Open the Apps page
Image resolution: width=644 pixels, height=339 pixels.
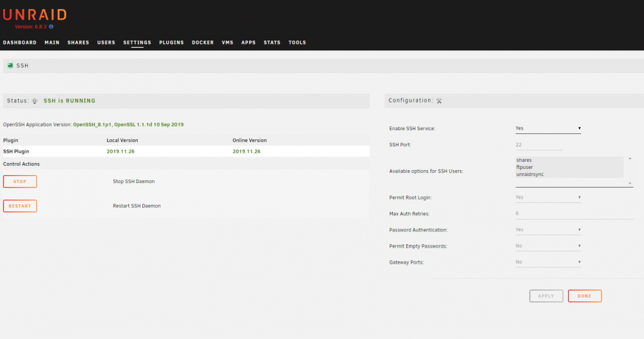pos(248,43)
